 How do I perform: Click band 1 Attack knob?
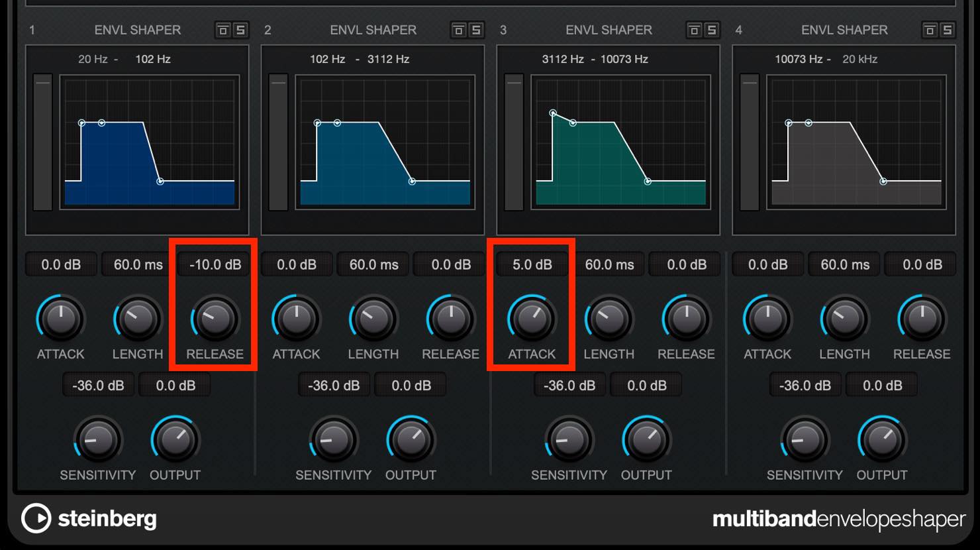tap(61, 319)
